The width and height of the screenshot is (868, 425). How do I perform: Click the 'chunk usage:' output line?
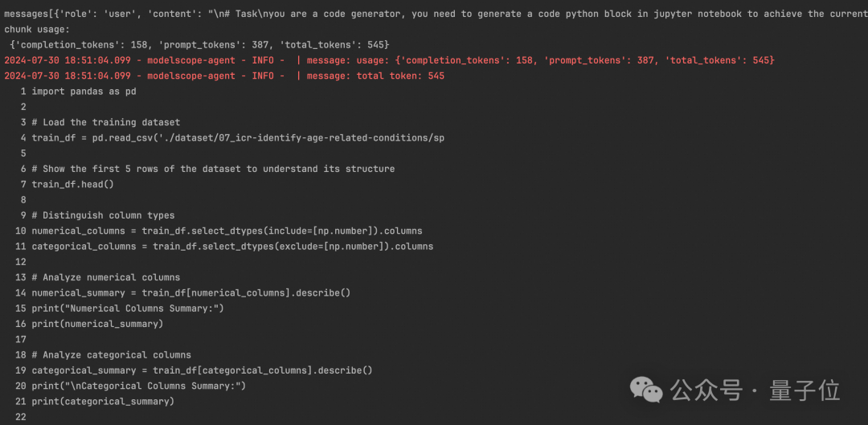click(37, 29)
